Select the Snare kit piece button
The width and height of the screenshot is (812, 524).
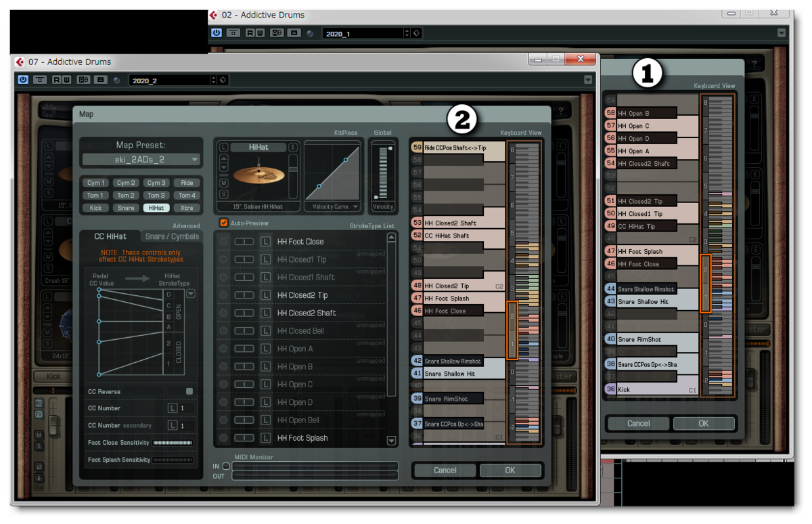coord(126,208)
